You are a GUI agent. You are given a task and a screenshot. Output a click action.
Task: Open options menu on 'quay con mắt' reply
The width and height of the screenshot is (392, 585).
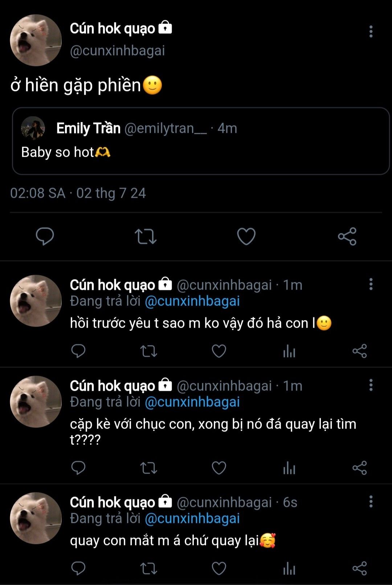(x=371, y=502)
